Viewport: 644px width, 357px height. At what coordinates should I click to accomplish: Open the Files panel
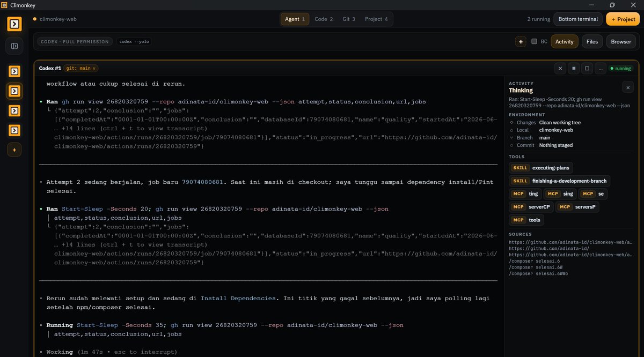pos(592,41)
